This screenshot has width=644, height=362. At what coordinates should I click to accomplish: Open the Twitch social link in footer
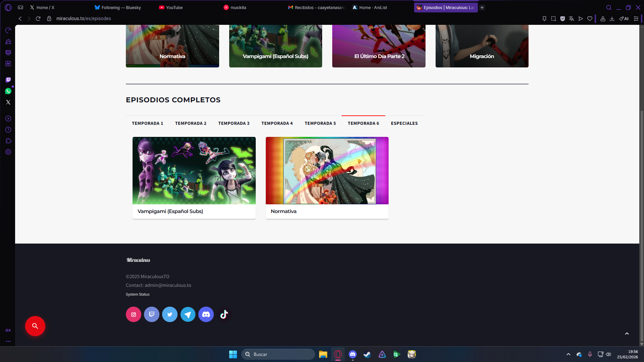pos(151,314)
